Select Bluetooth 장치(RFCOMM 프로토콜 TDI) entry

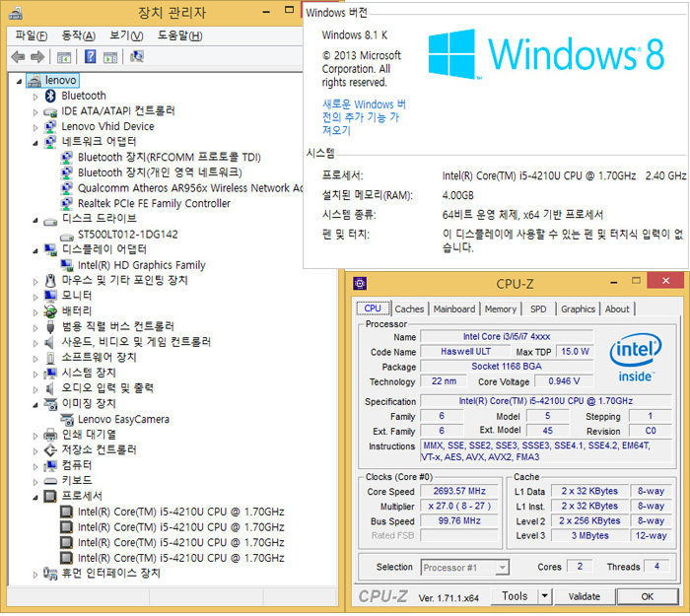click(170, 158)
